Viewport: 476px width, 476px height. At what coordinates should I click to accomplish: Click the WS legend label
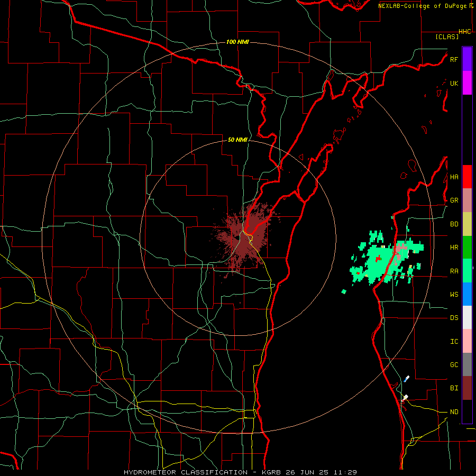(x=454, y=294)
